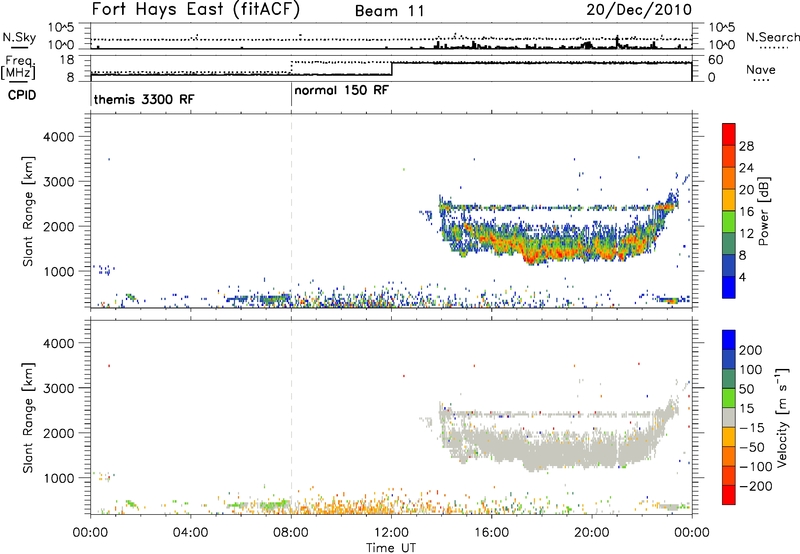Click the Velocity [m s-1] colorbar title
Image resolution: width=800 pixels, height=554 pixels.
coord(782,417)
